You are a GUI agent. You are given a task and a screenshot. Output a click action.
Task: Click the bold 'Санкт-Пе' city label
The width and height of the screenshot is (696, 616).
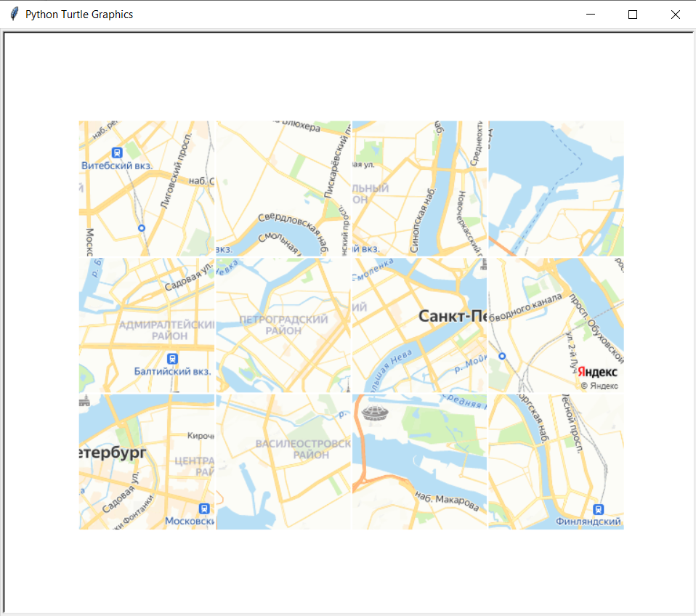click(x=453, y=317)
